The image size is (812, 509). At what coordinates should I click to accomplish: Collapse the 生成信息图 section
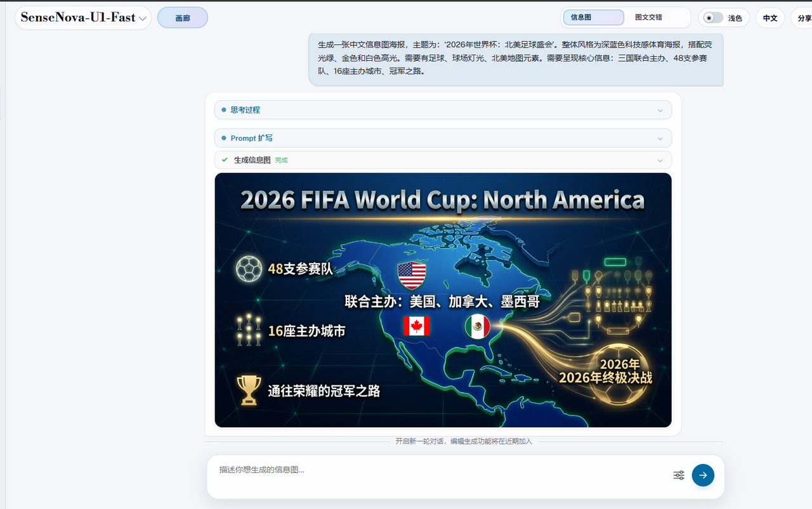point(443,160)
